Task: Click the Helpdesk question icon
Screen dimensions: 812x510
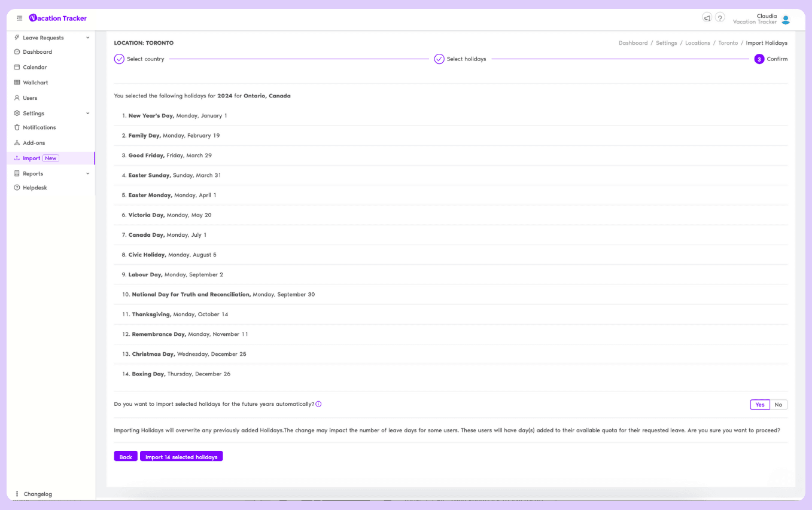Action: pyautogui.click(x=17, y=188)
